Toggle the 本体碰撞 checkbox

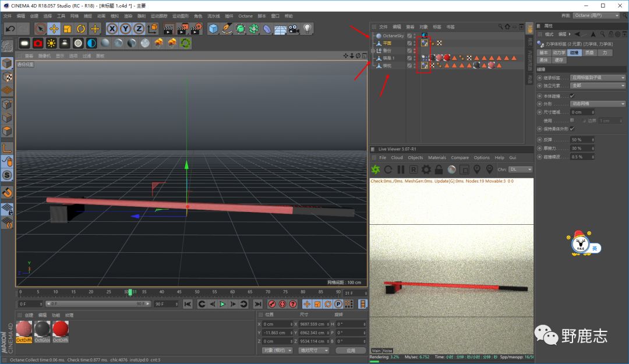[x=572, y=96]
